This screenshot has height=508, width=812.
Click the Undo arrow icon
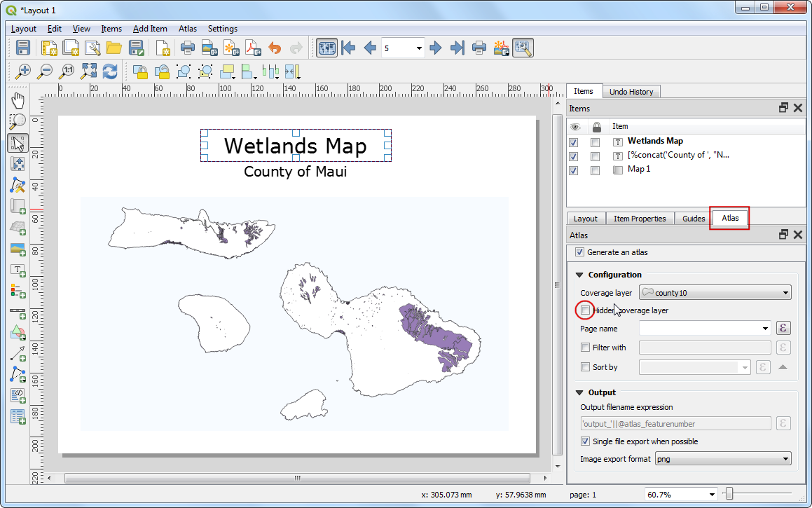pyautogui.click(x=275, y=48)
